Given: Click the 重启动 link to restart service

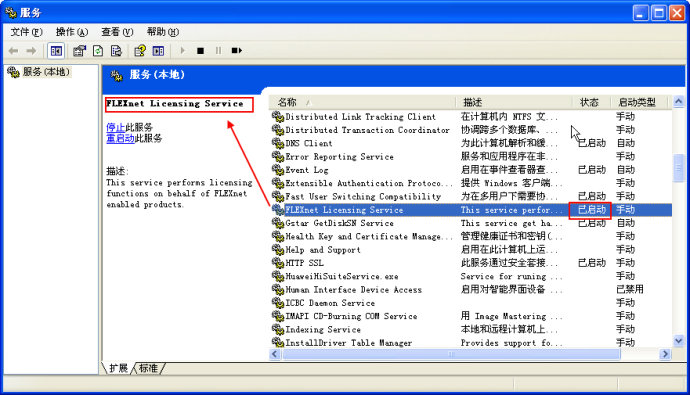Looking at the screenshot, I should pyautogui.click(x=120, y=138).
